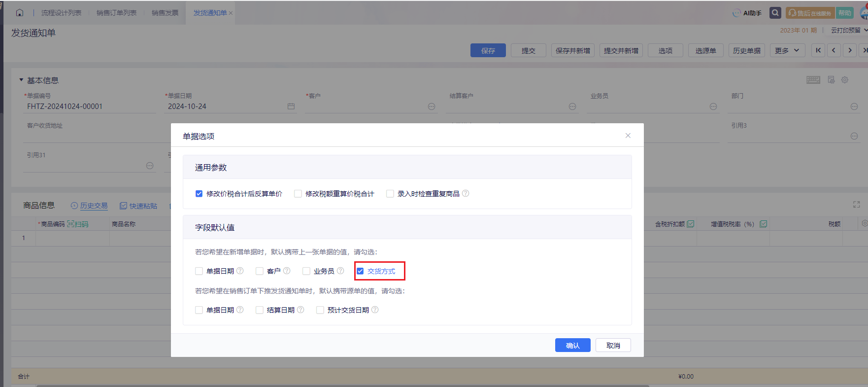Click 保存并新增 button
The image size is (868, 387).
click(573, 51)
